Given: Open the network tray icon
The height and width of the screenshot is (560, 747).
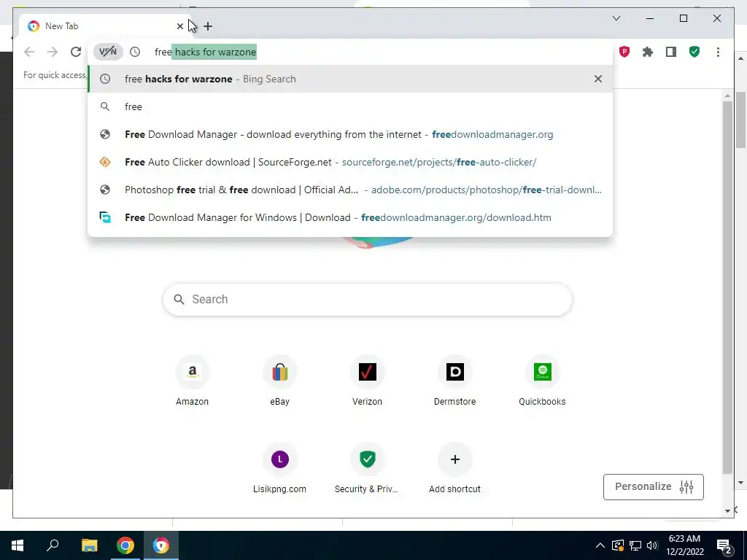Looking at the screenshot, I should pos(635,545).
